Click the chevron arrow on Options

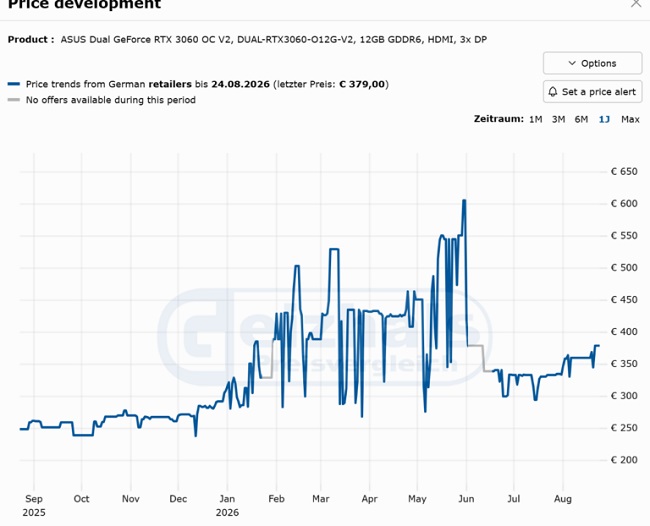(572, 63)
